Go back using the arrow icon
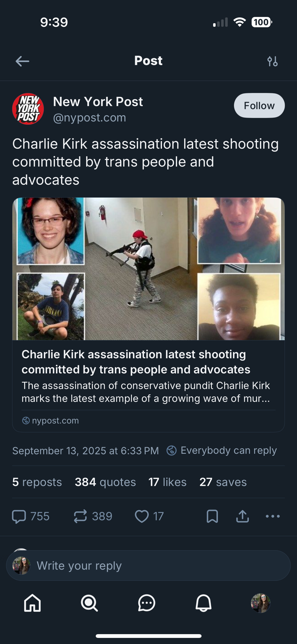The image size is (297, 644). pyautogui.click(x=22, y=61)
